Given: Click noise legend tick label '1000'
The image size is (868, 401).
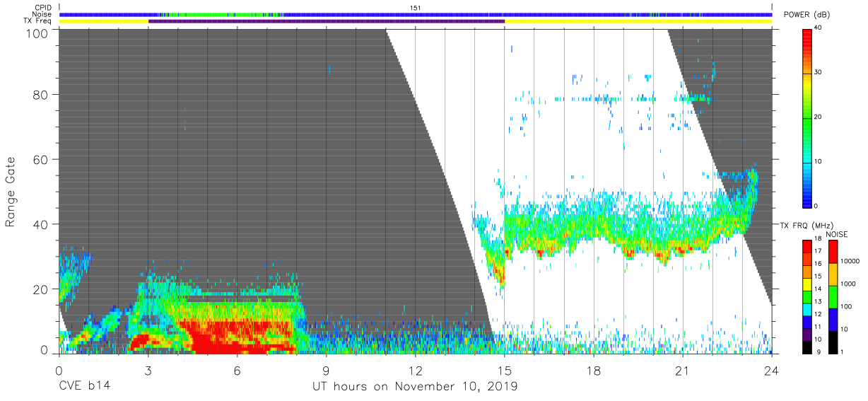Looking at the screenshot, I should click(x=850, y=284).
